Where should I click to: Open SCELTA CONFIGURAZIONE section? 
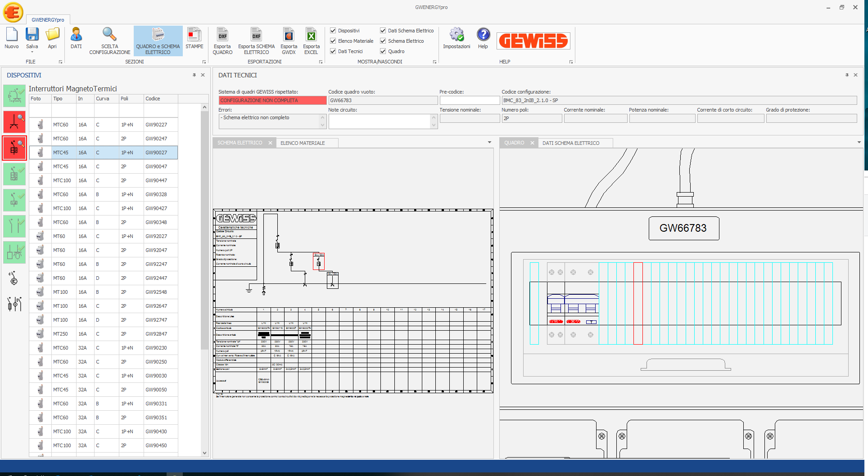[x=109, y=40]
